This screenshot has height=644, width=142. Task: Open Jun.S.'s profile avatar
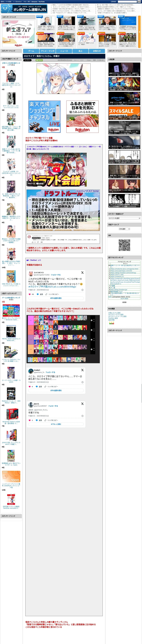tap(31, 405)
